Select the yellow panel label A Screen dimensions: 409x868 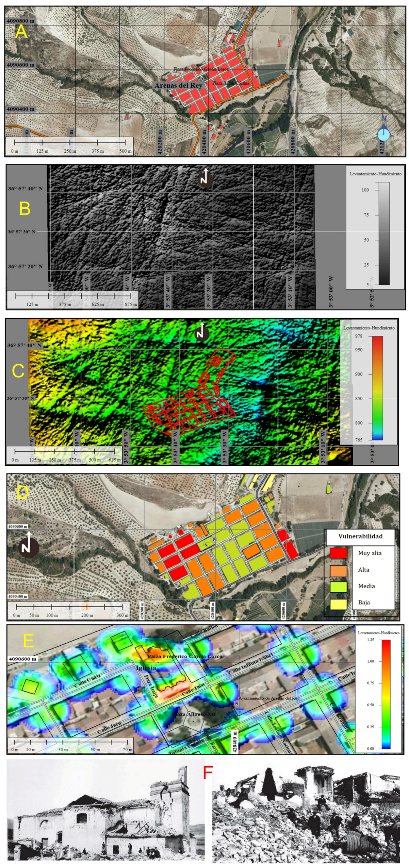21,32
